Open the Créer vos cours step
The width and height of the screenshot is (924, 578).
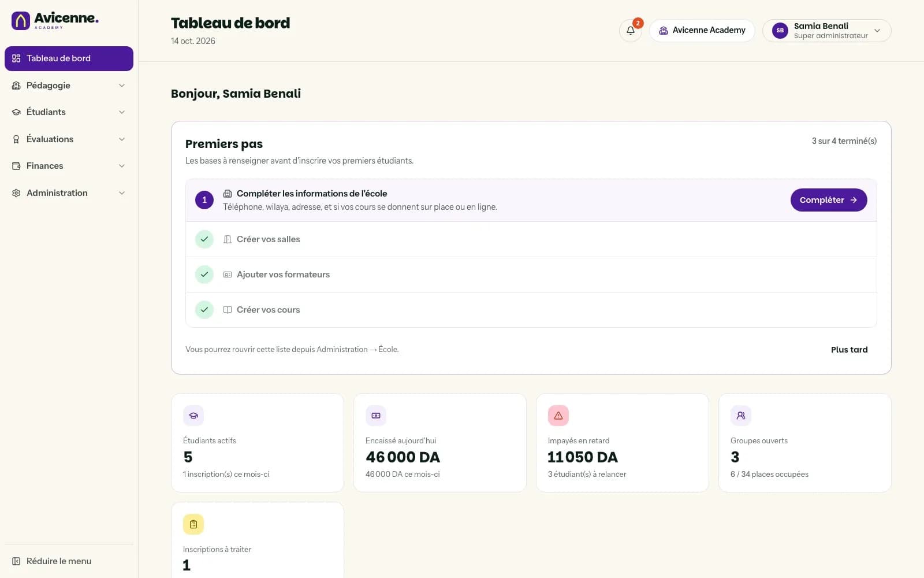[531, 310]
